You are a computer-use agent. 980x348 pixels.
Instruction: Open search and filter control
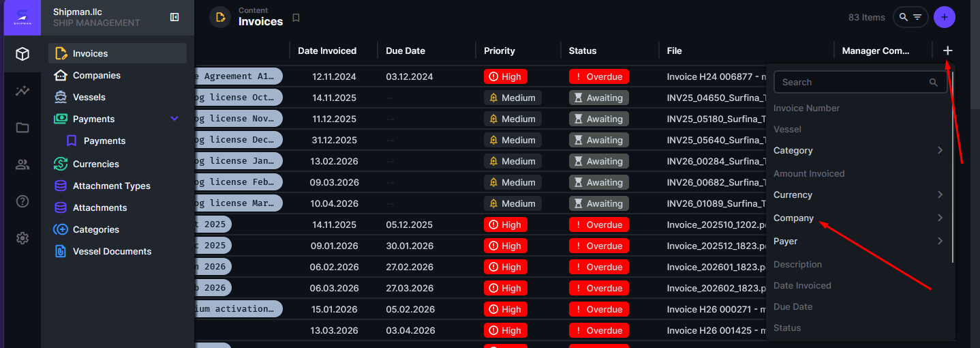910,17
